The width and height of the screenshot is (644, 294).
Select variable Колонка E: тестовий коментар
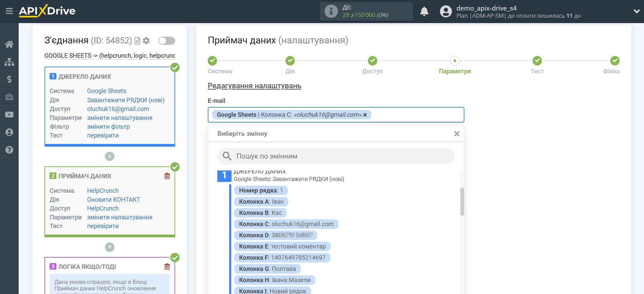282,246
